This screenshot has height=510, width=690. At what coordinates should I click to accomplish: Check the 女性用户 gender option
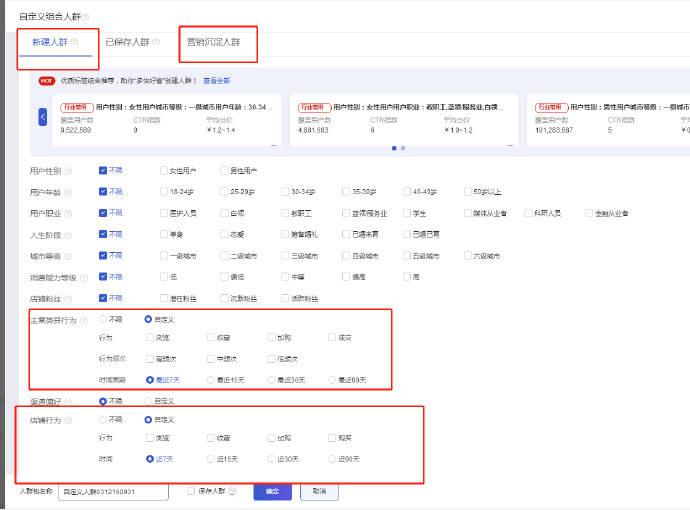[x=164, y=170]
